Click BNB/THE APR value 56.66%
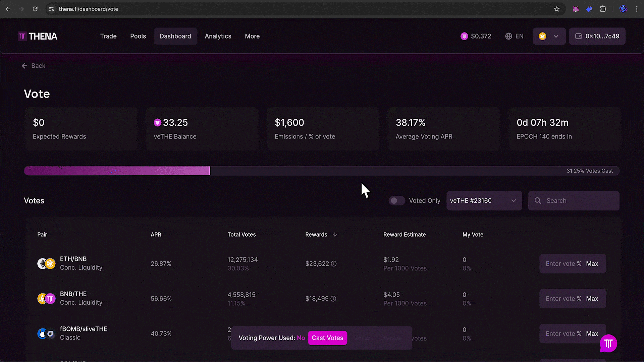This screenshot has height=362, width=644. coord(161,299)
